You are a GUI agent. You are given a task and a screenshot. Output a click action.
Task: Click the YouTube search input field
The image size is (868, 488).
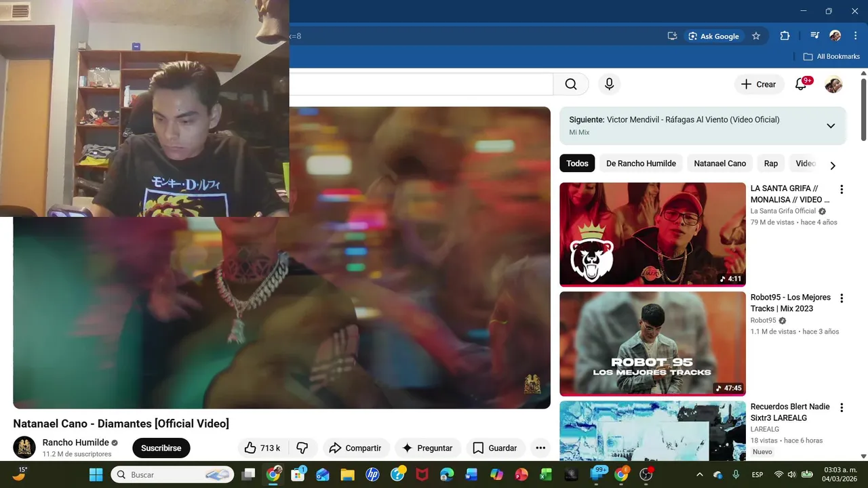point(420,84)
